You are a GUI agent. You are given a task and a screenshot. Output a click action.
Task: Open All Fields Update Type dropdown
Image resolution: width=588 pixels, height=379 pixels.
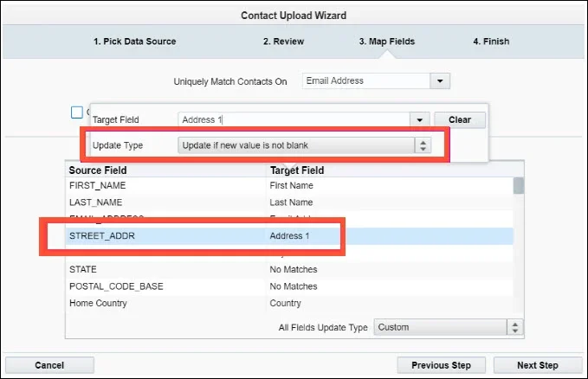click(515, 327)
